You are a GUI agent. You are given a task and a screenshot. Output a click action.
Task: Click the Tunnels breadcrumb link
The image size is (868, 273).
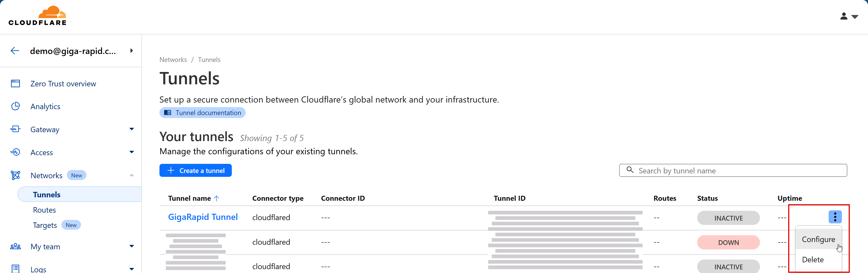click(x=209, y=60)
